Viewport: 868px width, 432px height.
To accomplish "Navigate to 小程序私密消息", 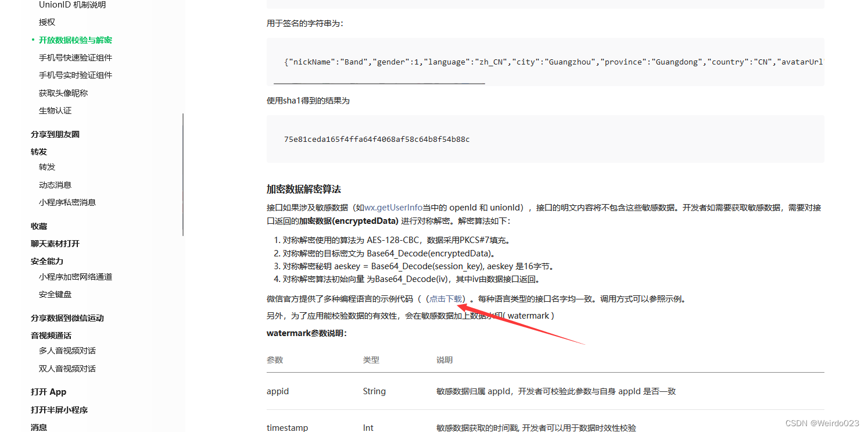I will pos(67,202).
